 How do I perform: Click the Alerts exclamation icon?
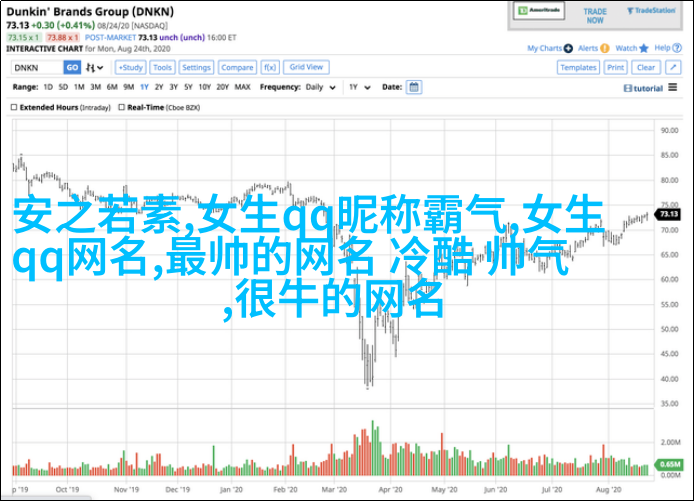(605, 48)
